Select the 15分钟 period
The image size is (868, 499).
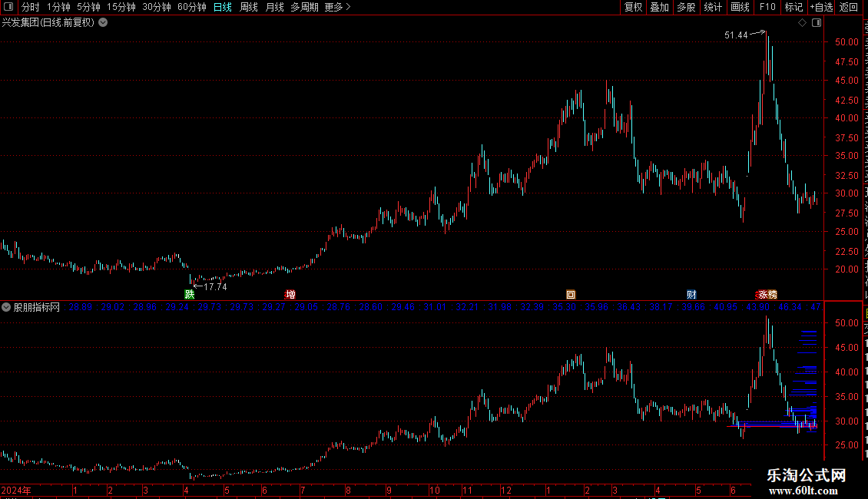[121, 7]
